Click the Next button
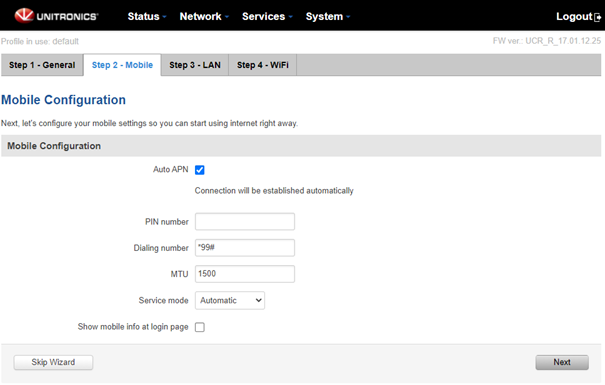Image resolution: width=605 pixels, height=385 pixels. [x=562, y=362]
